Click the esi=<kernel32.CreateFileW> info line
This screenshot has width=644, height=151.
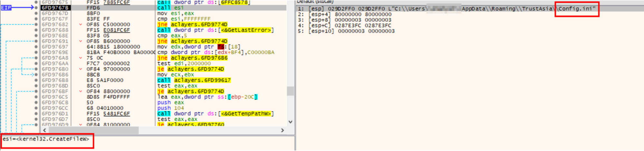tap(46, 139)
